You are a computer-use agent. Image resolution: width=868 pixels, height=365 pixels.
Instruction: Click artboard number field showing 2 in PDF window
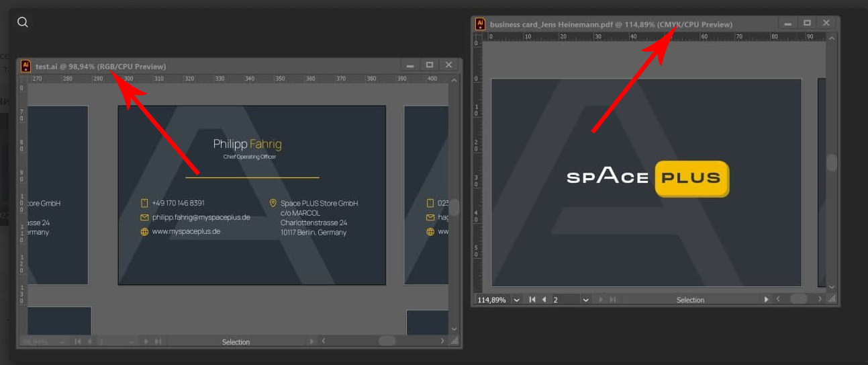pos(566,300)
